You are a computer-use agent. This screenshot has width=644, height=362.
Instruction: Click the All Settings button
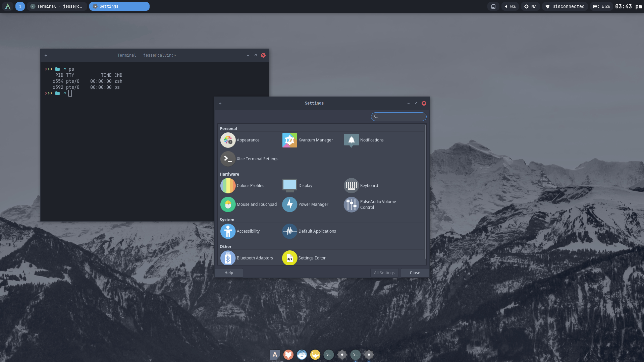384,273
